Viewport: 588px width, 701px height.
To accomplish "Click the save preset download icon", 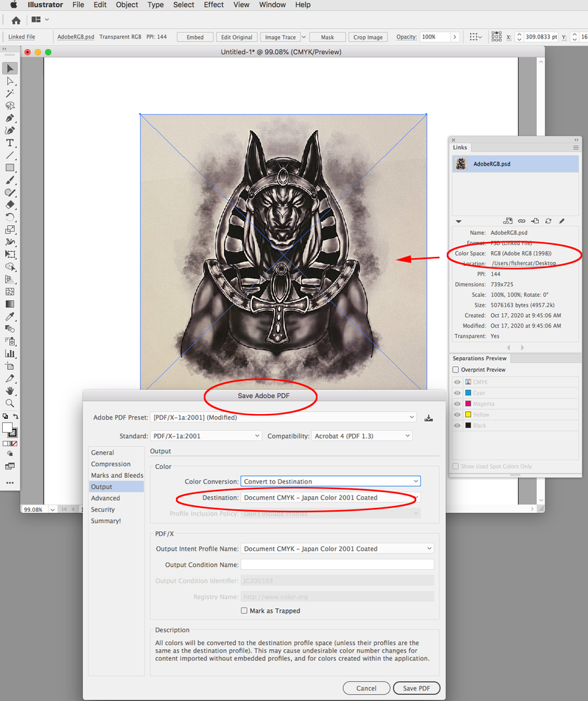I will point(428,418).
